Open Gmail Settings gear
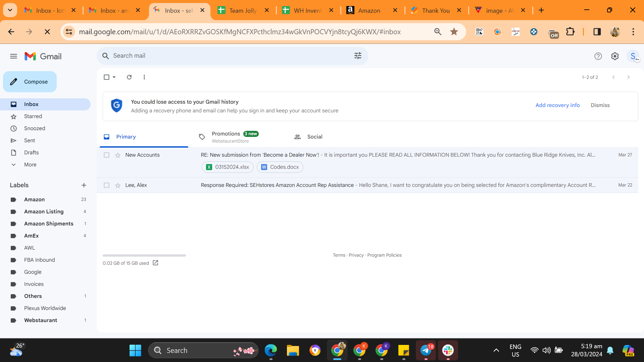The height and width of the screenshot is (362, 644). [615, 56]
